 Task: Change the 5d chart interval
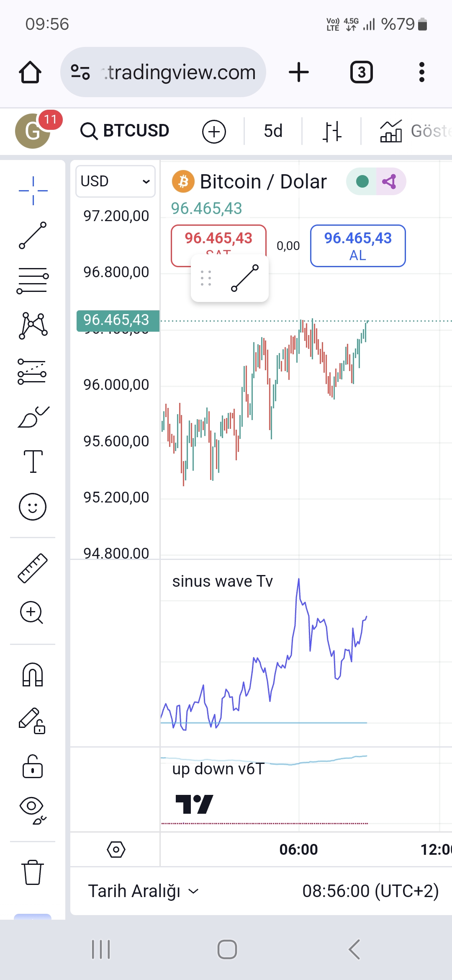(x=273, y=131)
